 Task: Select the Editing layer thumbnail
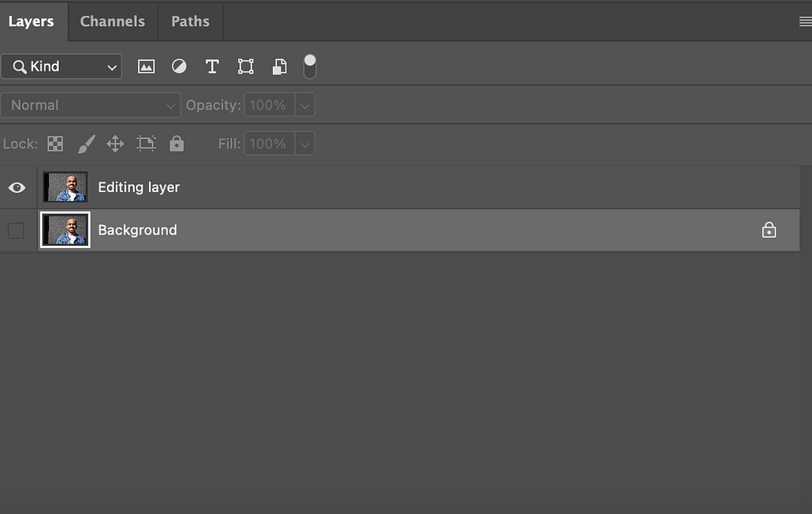(x=66, y=187)
